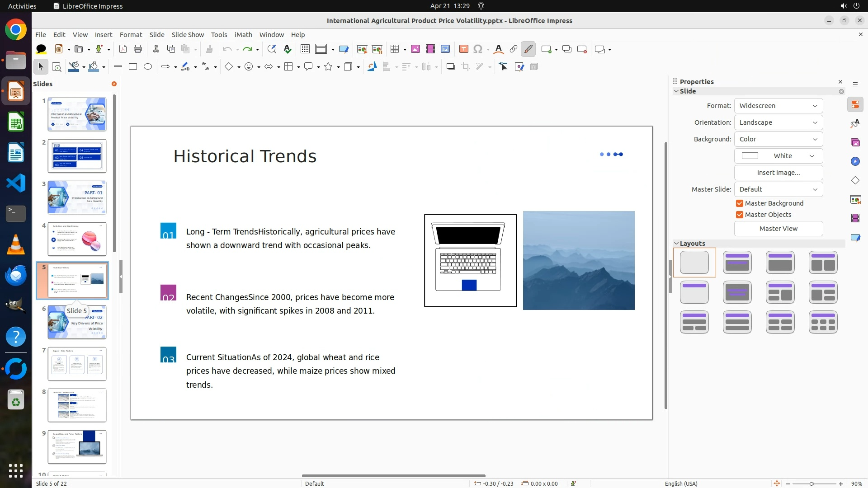Screen dimensions: 868x488
Task: Open the Master Slide dropdown showing Default
Action: click(x=778, y=189)
